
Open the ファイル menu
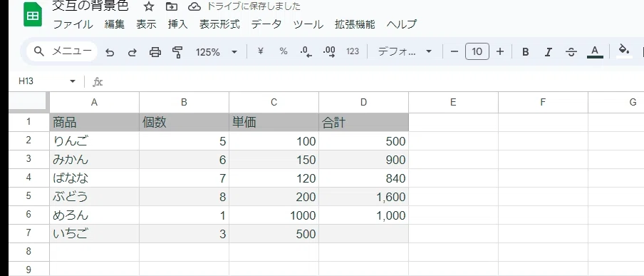coord(73,24)
